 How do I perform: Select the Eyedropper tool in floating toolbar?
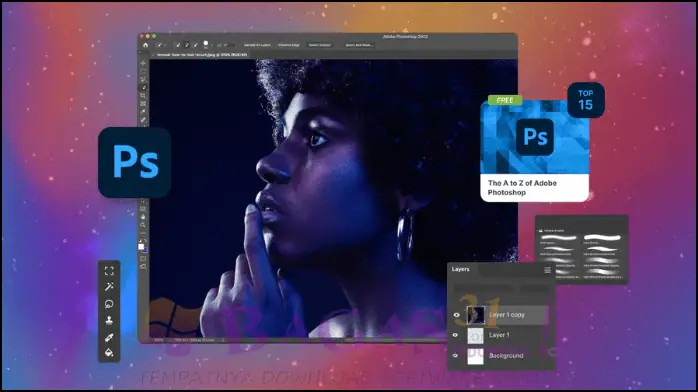point(109,337)
